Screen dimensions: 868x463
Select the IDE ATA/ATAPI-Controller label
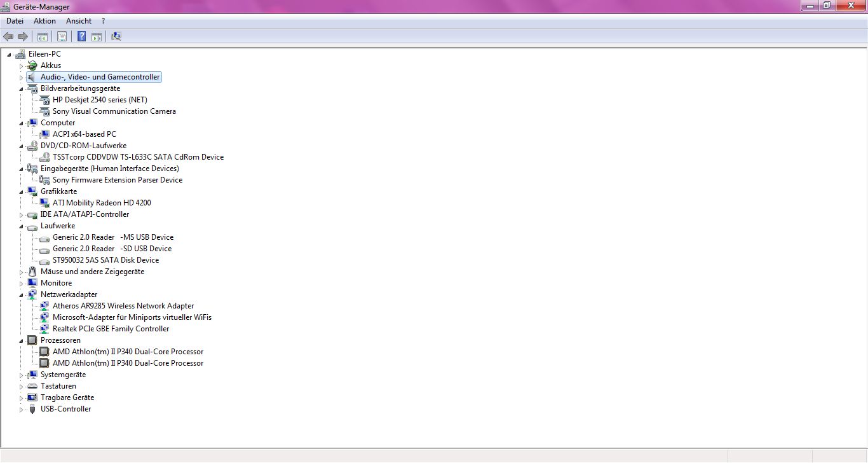85,214
